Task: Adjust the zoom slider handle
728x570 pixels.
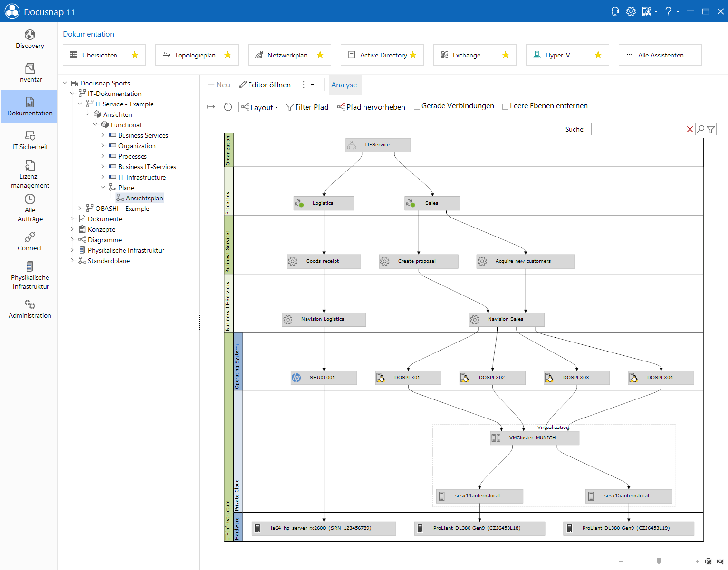Action: pyautogui.click(x=659, y=561)
